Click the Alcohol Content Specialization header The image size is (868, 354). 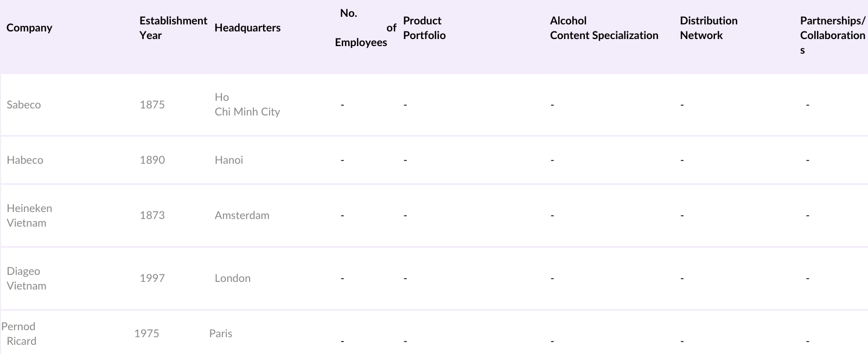604,28
